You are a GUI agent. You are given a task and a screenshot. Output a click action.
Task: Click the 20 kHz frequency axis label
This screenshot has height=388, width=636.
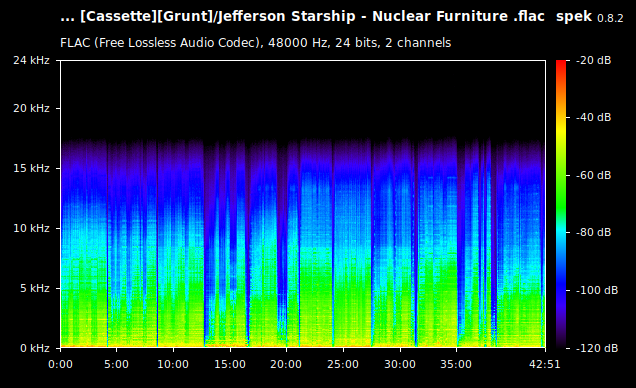[x=31, y=108]
